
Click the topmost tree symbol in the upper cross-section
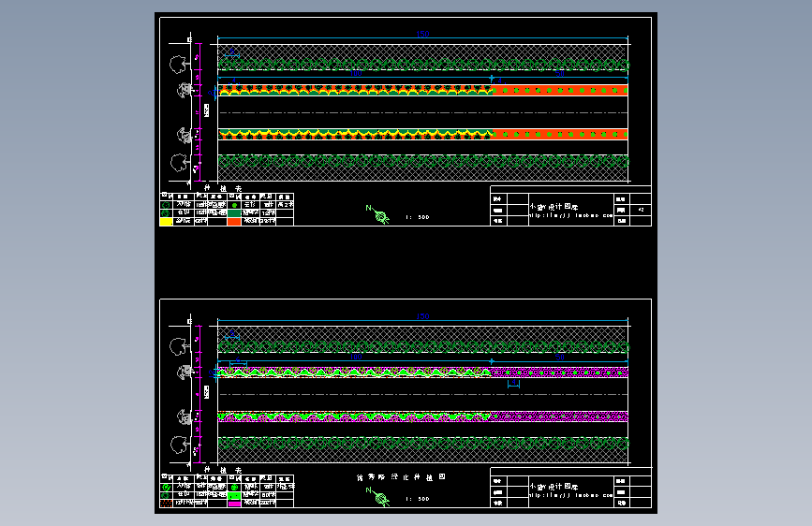pos(178,65)
